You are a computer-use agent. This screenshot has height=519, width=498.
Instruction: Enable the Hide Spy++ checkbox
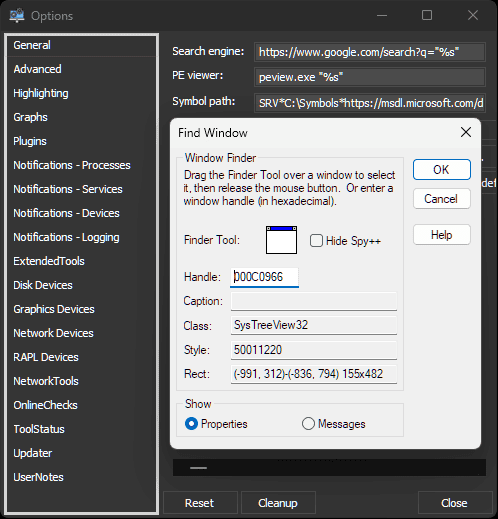click(x=316, y=241)
